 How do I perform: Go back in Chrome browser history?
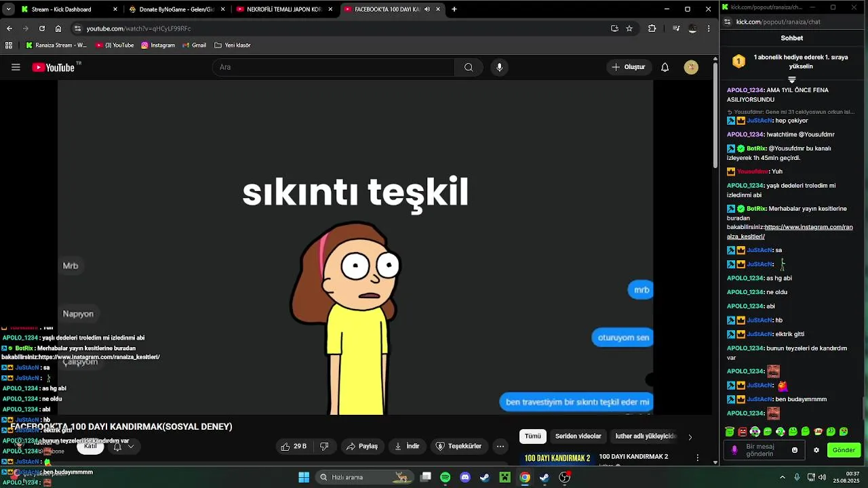[9, 28]
